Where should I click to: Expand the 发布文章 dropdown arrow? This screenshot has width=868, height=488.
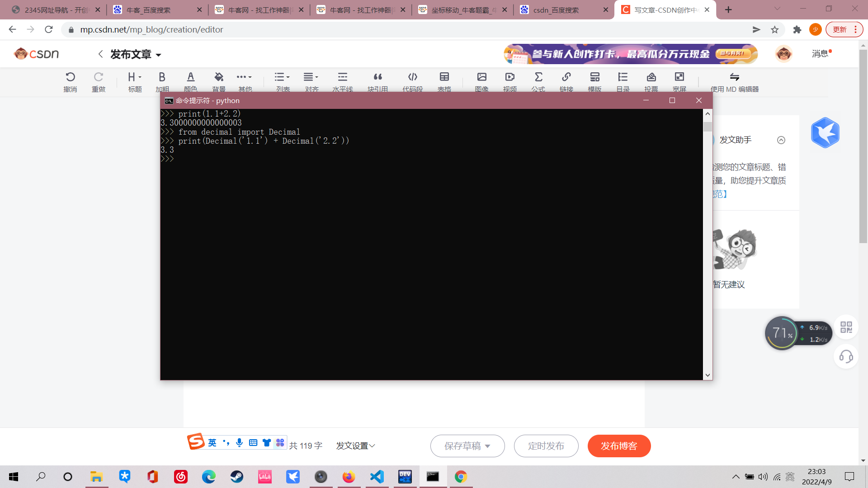(159, 55)
